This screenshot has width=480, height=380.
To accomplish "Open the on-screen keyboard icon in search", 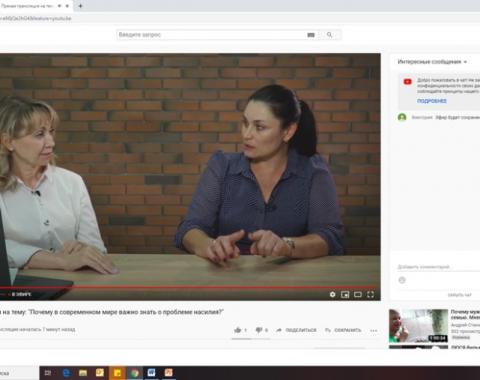I will pyautogui.click(x=311, y=35).
